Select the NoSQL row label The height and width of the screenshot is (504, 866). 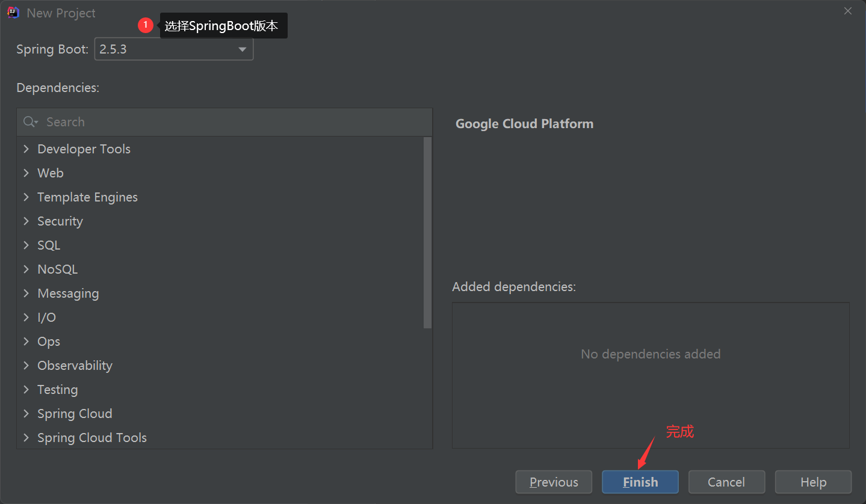coord(58,269)
